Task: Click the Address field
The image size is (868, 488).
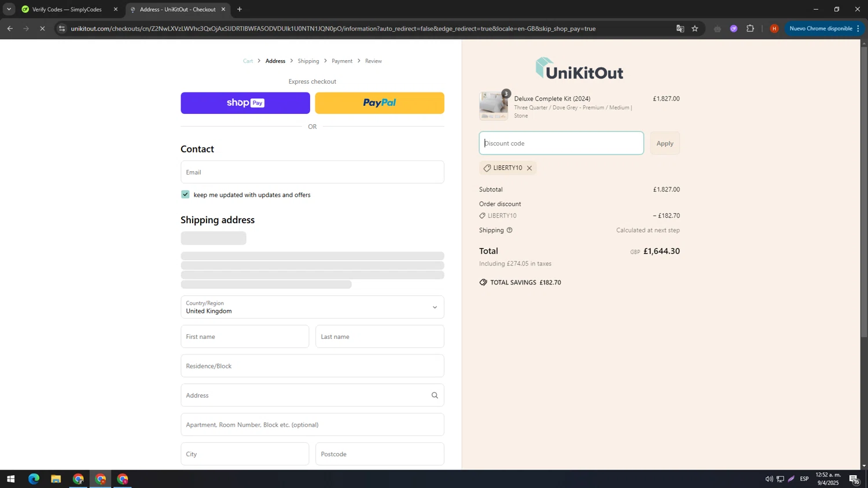Action: pos(312,395)
